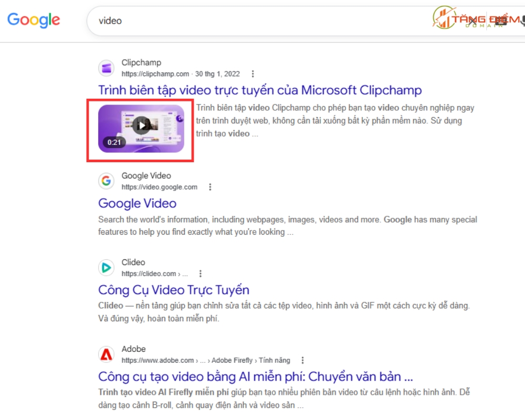The height and width of the screenshot is (420, 525).
Task: Click the Clipchamp site favicon
Action: [107, 68]
